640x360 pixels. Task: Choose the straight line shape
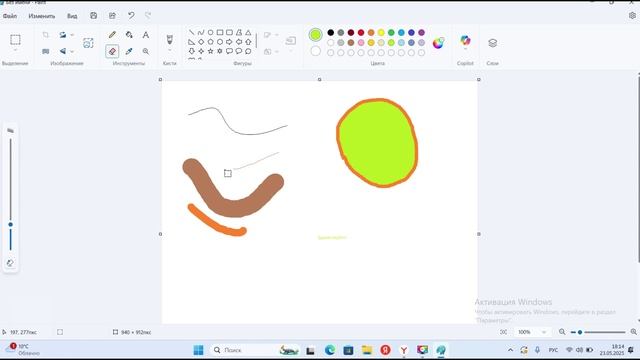(x=191, y=32)
